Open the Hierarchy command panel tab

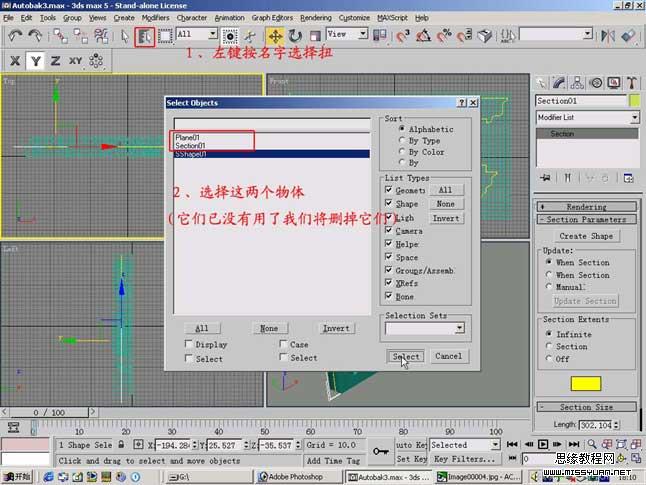click(577, 83)
